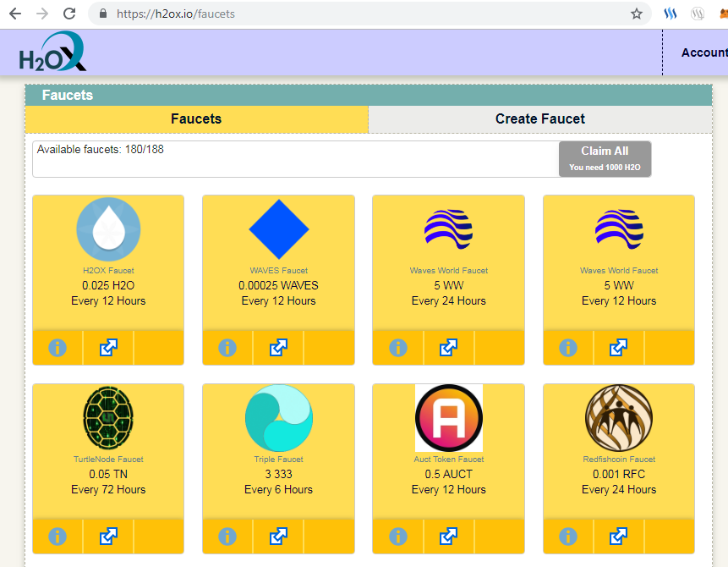Click 'Every 72 Hours' text
This screenshot has height=567, width=728.
click(108, 489)
